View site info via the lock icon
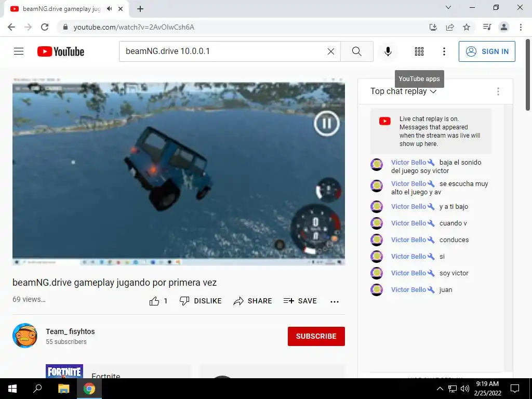532x399 pixels. (65, 27)
